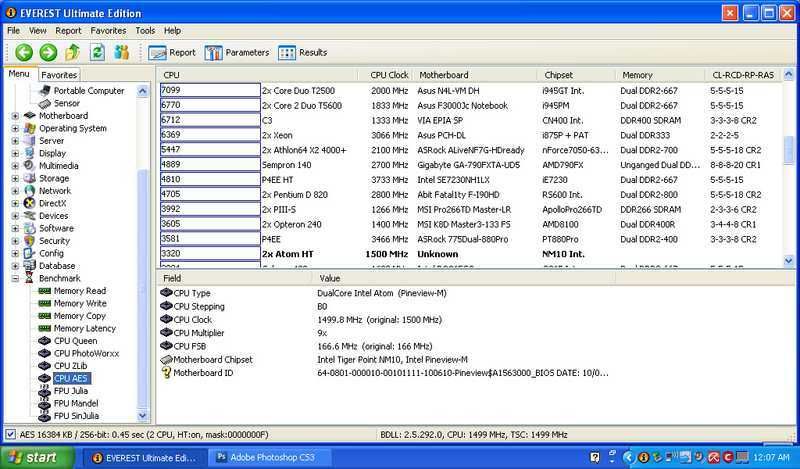
Task: Sort by the Motherboard column header
Action: 474,75
